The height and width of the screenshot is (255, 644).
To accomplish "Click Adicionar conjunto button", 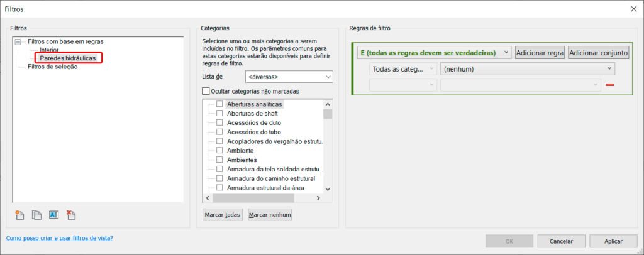I will tap(599, 53).
